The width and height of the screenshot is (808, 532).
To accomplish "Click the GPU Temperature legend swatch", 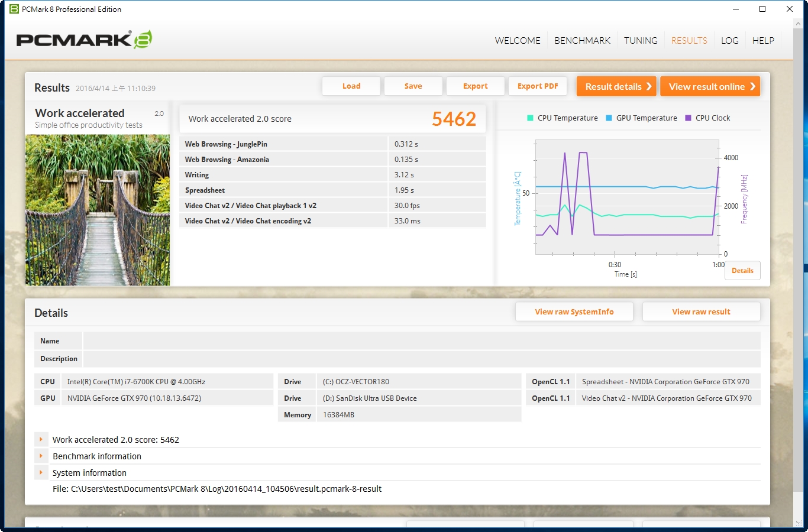I will pos(609,118).
